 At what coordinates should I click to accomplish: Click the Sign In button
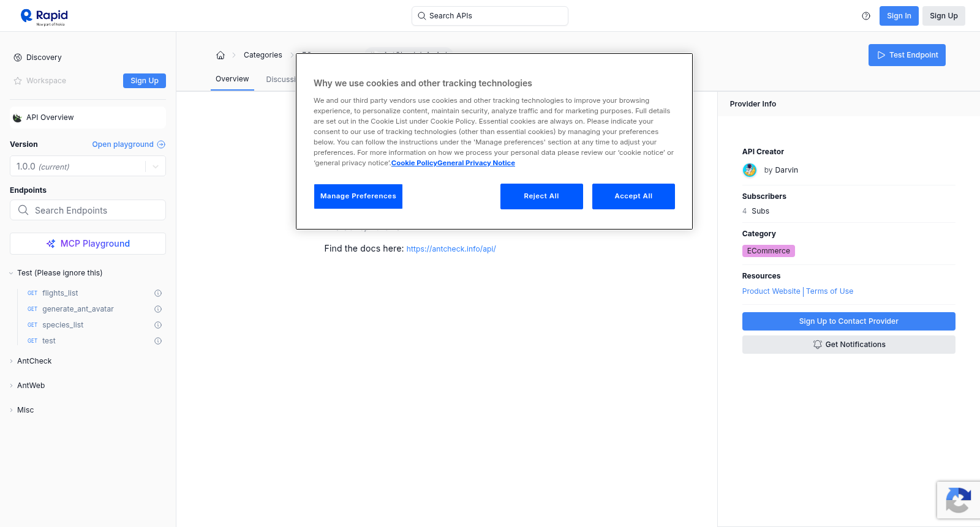point(899,16)
